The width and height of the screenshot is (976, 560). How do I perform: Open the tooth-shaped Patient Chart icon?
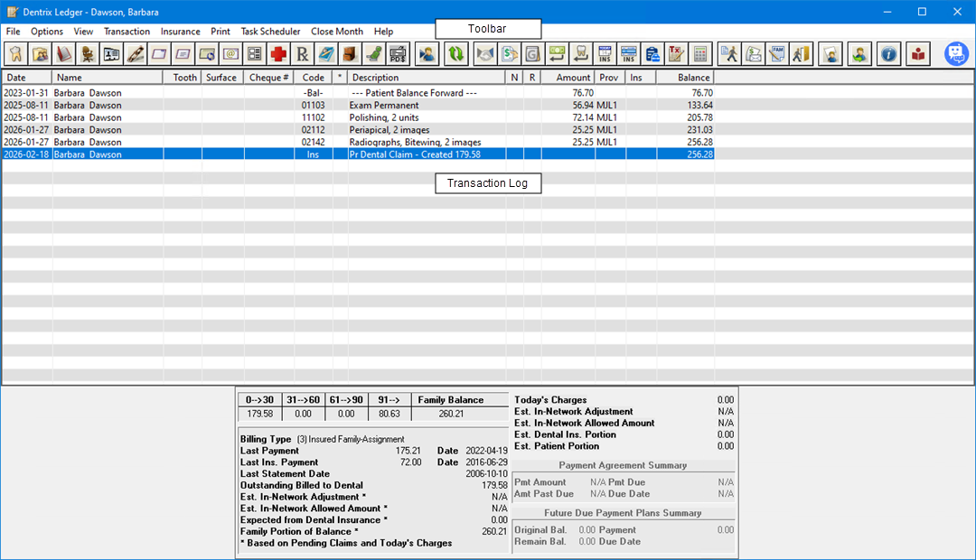[x=16, y=54]
